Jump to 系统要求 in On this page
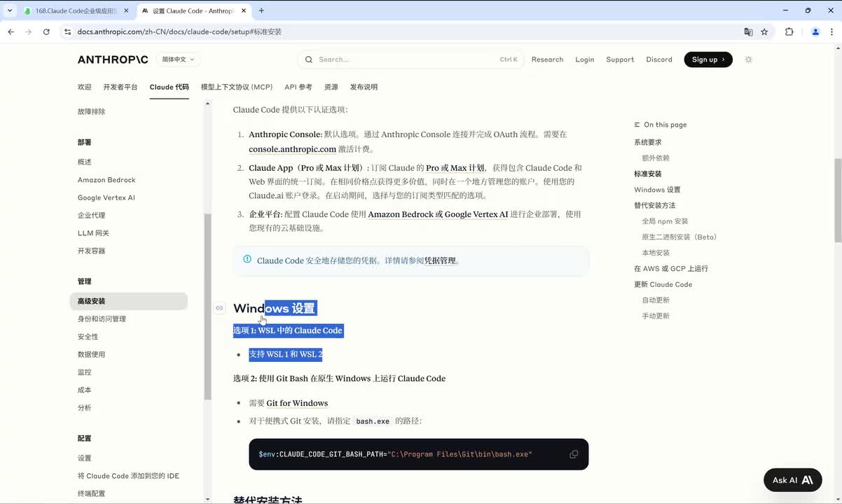Screen dimensions: 842x504 coord(648,142)
